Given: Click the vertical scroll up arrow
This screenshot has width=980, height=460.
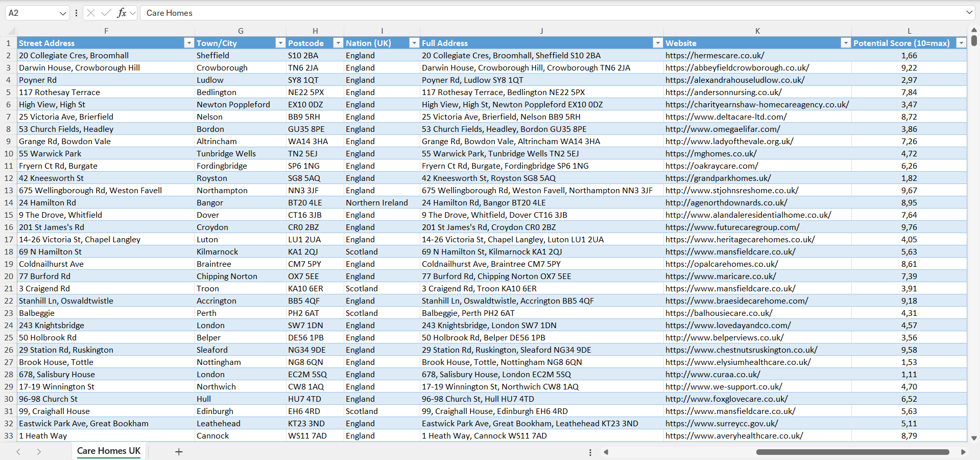Looking at the screenshot, I should point(974,30).
